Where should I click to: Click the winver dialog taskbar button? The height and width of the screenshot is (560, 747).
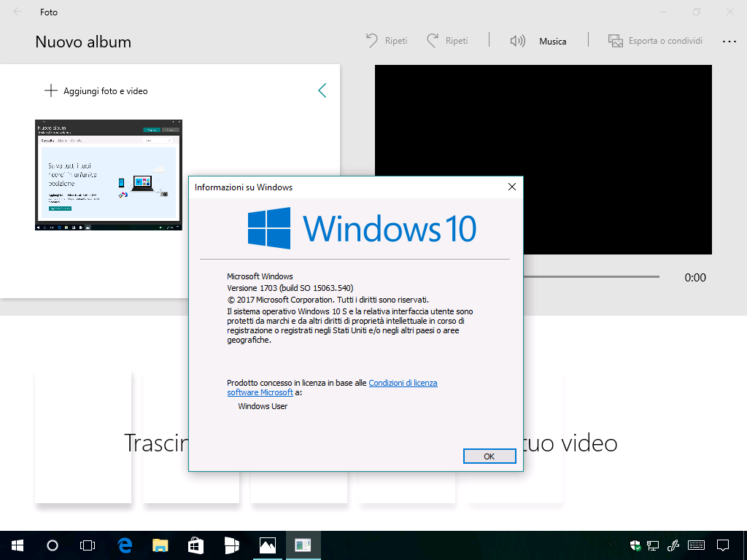tap(303, 545)
